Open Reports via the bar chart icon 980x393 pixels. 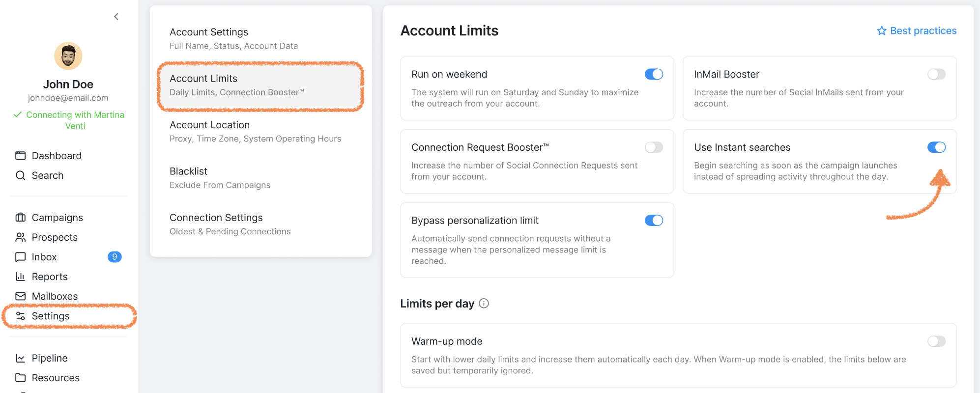click(x=20, y=277)
